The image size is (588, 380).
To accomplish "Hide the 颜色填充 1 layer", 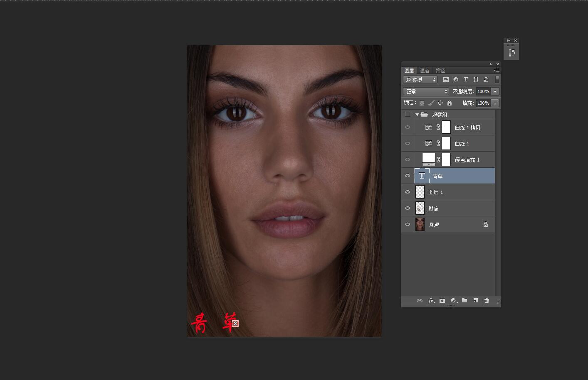I will tap(408, 160).
